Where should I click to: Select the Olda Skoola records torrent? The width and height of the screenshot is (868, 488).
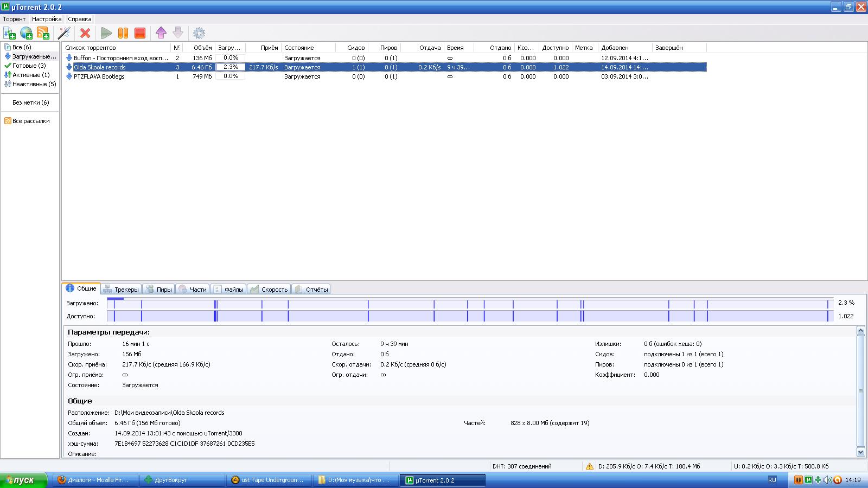tap(385, 67)
